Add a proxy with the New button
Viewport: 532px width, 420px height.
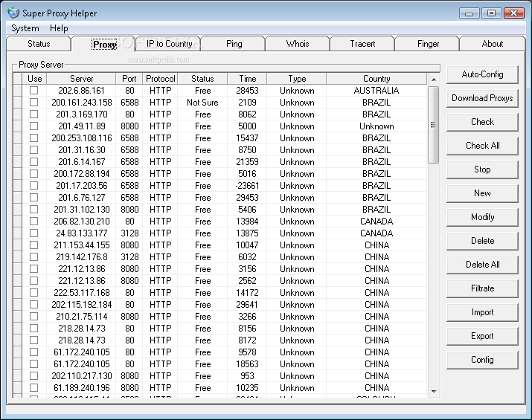point(482,193)
